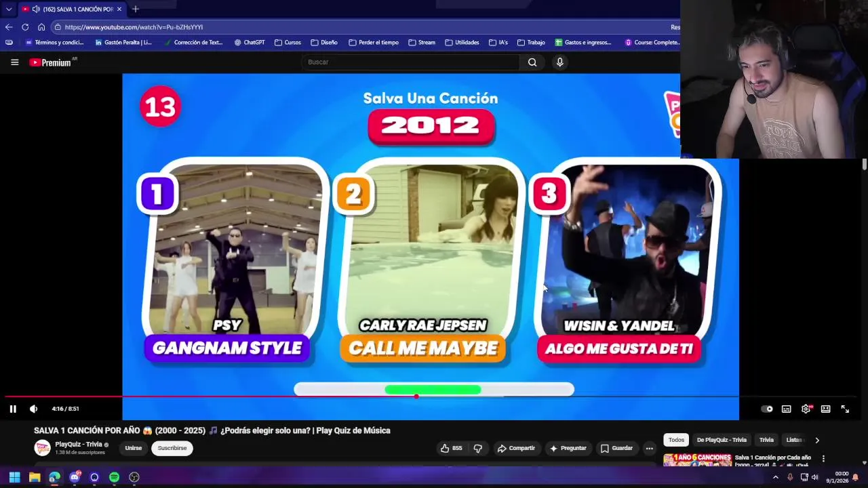Open the Windows Start menu
The height and width of the screenshot is (488, 868).
(14, 477)
